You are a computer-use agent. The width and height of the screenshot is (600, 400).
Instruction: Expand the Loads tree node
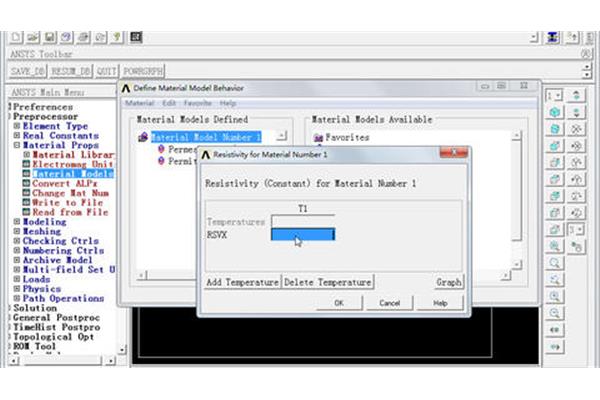[17, 279]
